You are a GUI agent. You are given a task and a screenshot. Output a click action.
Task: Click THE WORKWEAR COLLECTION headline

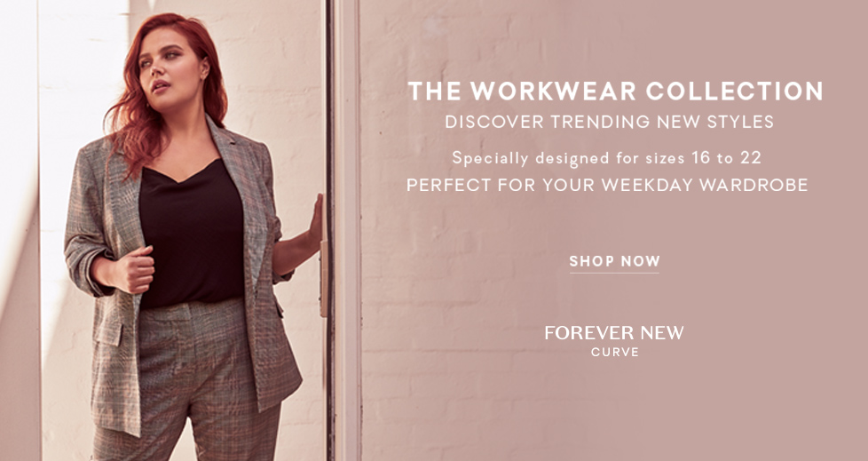[615, 91]
